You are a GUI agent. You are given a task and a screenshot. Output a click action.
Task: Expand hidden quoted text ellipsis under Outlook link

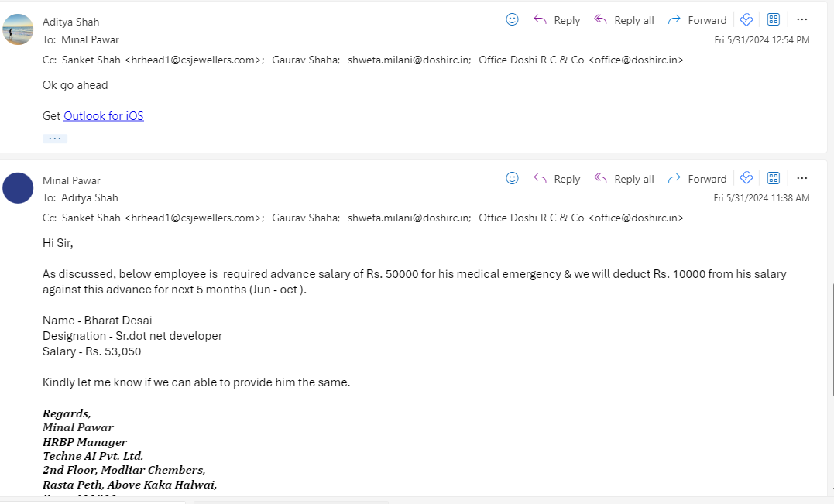(x=55, y=139)
